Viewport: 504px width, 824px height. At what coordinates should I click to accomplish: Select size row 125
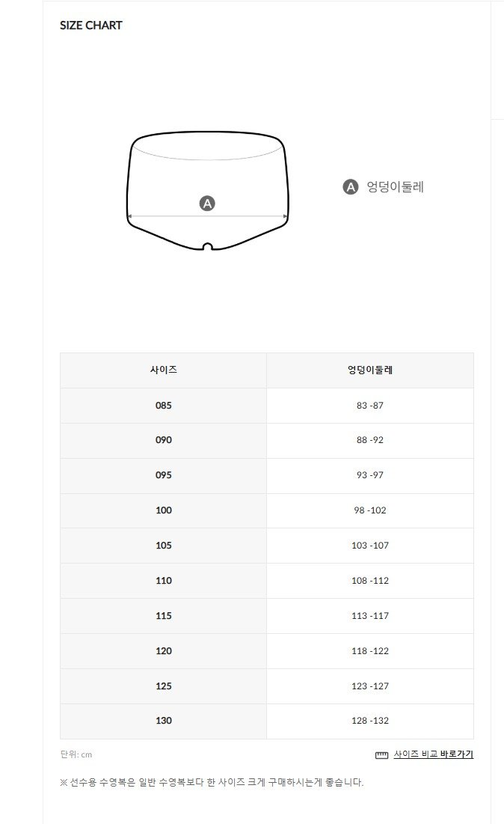[x=267, y=686]
